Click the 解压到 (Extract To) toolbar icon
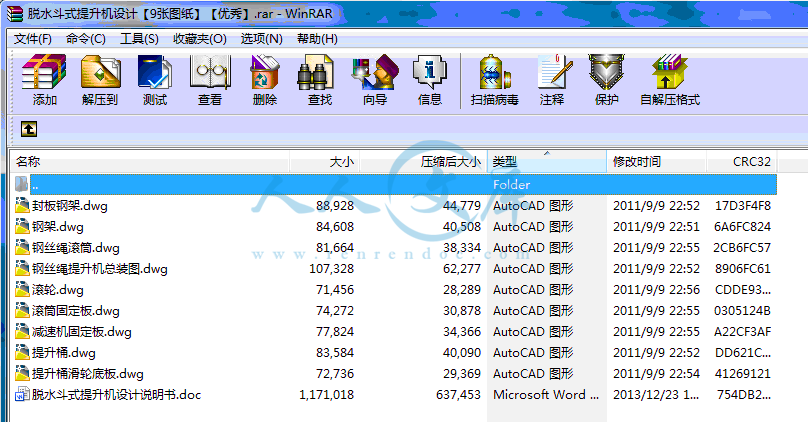 [100, 72]
